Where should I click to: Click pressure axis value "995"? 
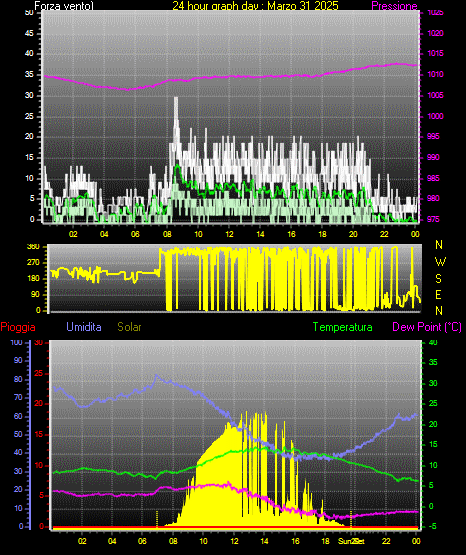point(433,136)
